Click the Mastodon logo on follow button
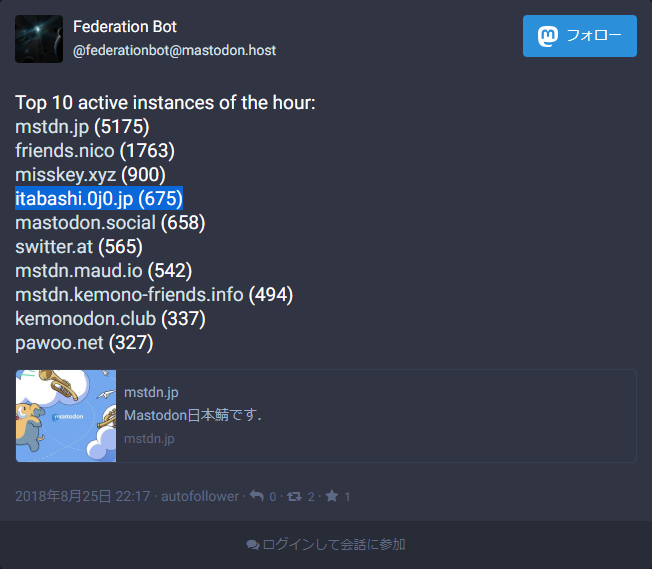 click(x=548, y=36)
